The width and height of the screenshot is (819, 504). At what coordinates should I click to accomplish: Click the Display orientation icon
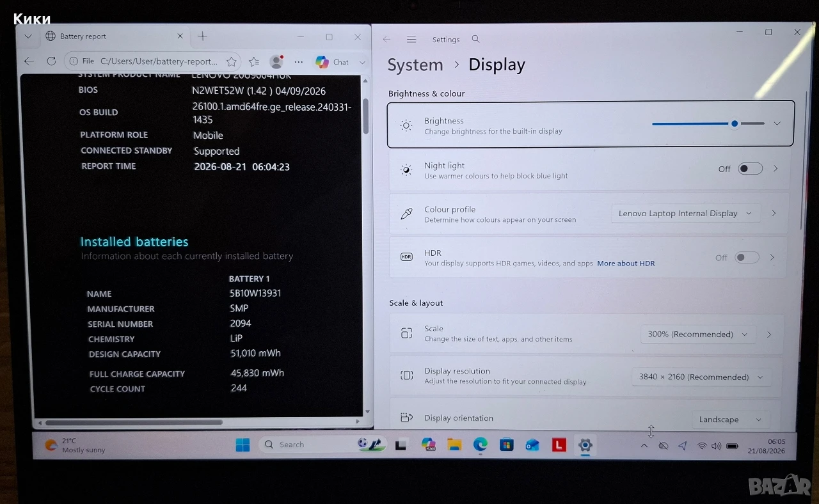coord(406,418)
